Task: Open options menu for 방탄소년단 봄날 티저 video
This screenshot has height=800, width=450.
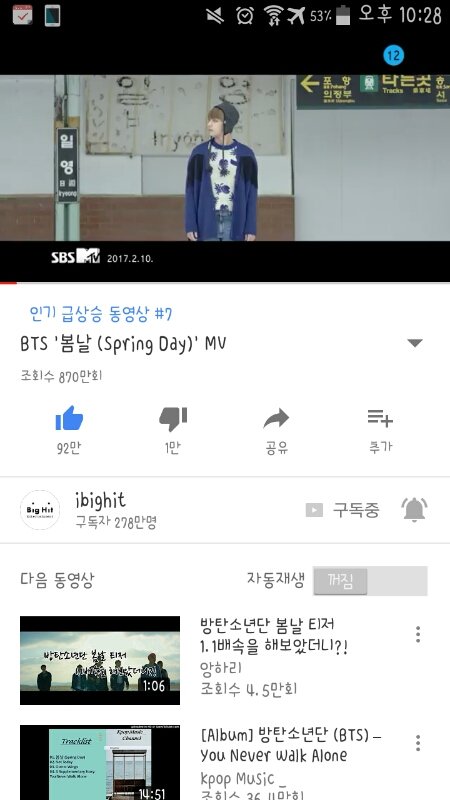Action: [x=418, y=634]
